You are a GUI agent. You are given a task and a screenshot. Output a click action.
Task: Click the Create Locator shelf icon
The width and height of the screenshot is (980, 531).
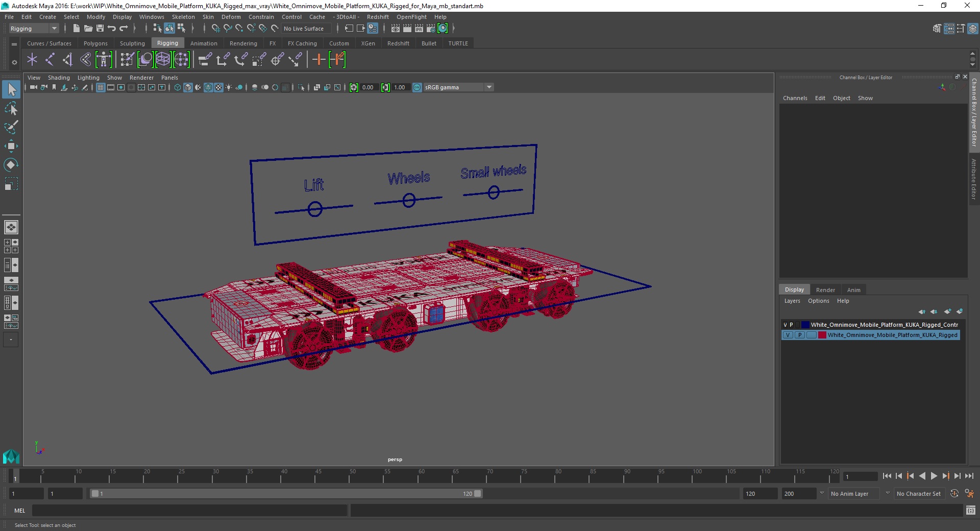point(32,60)
